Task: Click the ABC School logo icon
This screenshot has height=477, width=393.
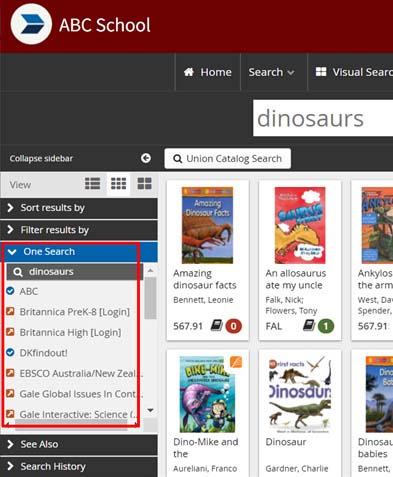Action: pyautogui.click(x=31, y=24)
